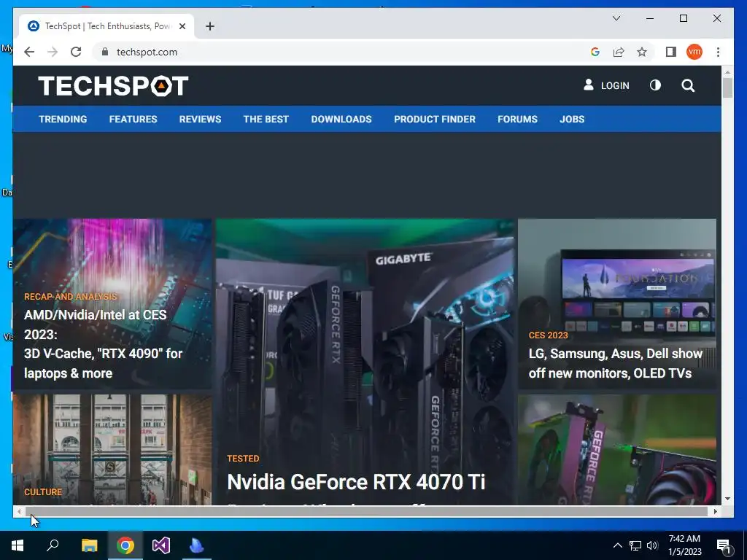
Task: Go back with the browser back arrow
Action: [x=29, y=52]
